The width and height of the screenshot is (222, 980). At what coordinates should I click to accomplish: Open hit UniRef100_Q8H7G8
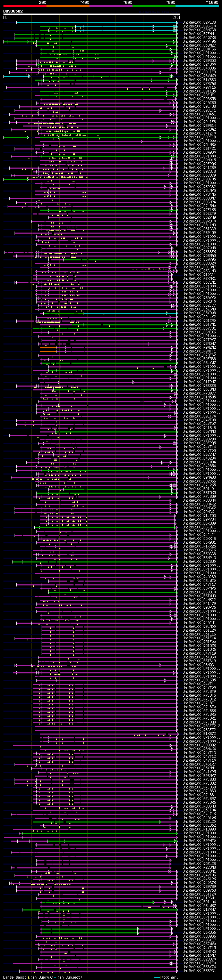tap(199, 30)
